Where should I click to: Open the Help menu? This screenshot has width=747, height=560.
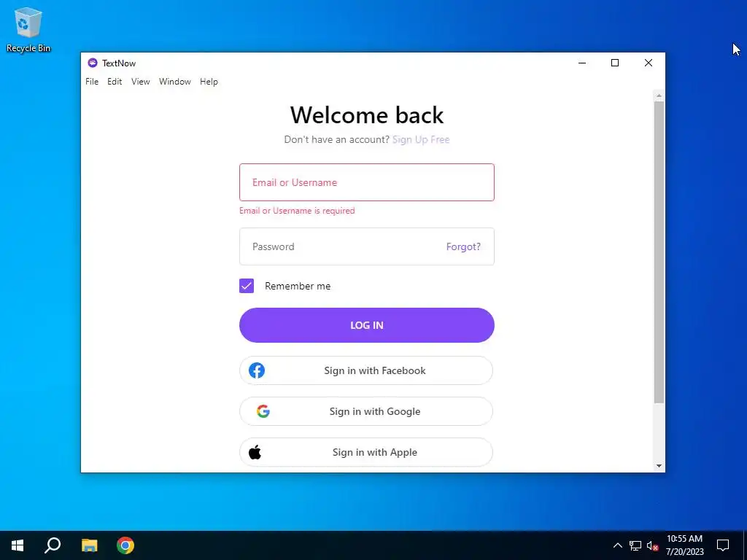[x=209, y=82]
